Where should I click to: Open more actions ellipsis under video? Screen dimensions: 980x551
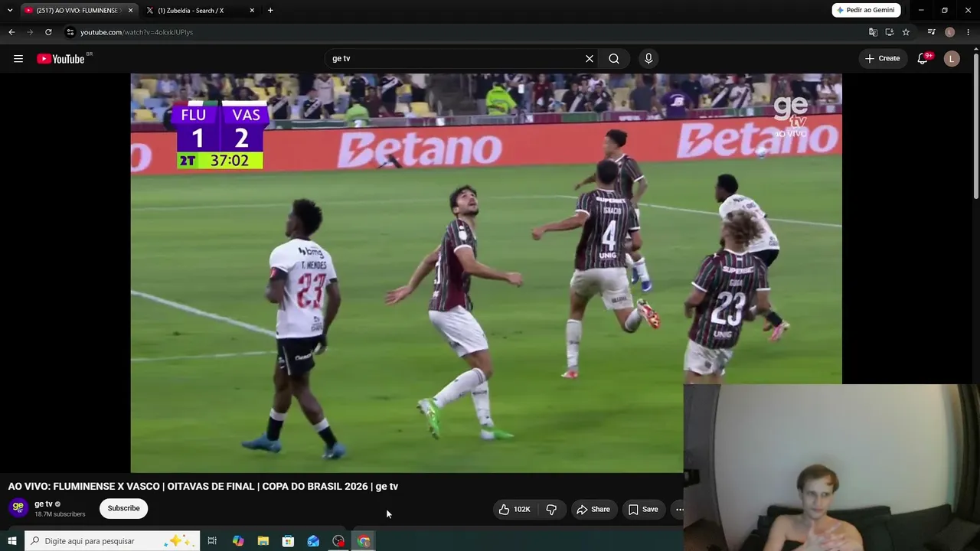pos(678,509)
